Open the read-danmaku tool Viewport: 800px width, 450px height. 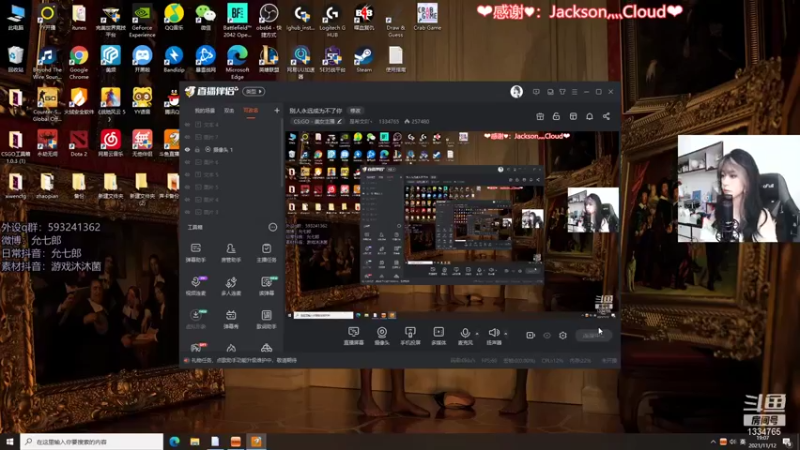(266, 286)
